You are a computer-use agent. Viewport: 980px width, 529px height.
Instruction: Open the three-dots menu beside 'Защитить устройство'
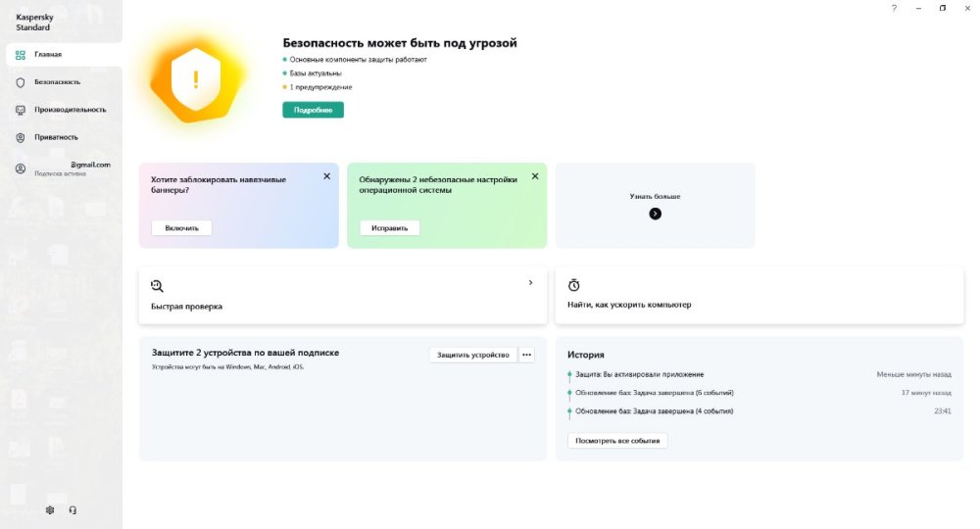[x=527, y=355]
